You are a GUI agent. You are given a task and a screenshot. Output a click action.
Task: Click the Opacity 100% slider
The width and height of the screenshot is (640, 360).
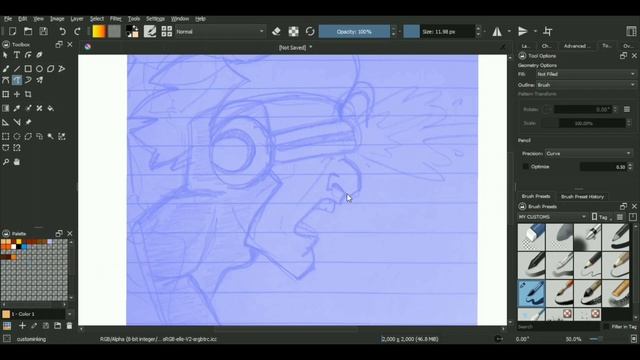[x=354, y=31]
